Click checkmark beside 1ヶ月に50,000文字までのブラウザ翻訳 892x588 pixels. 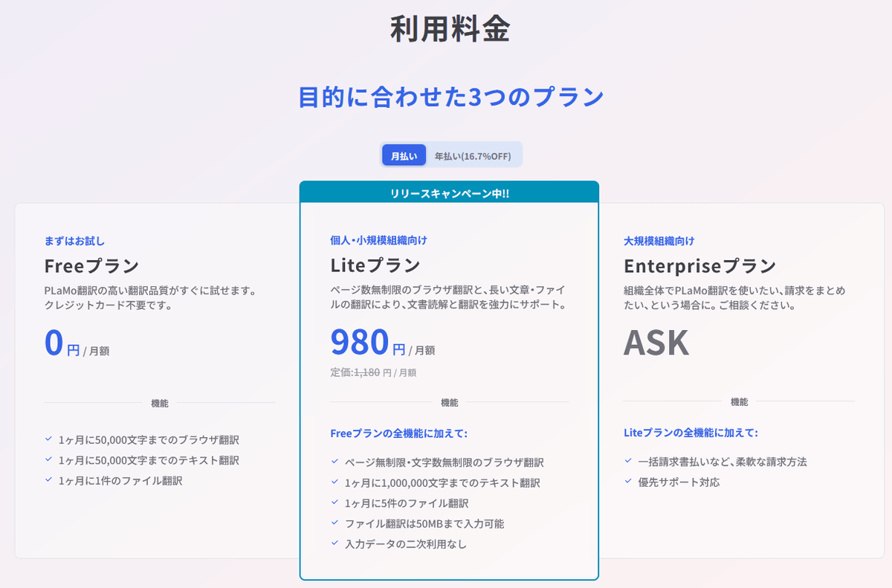[48, 439]
